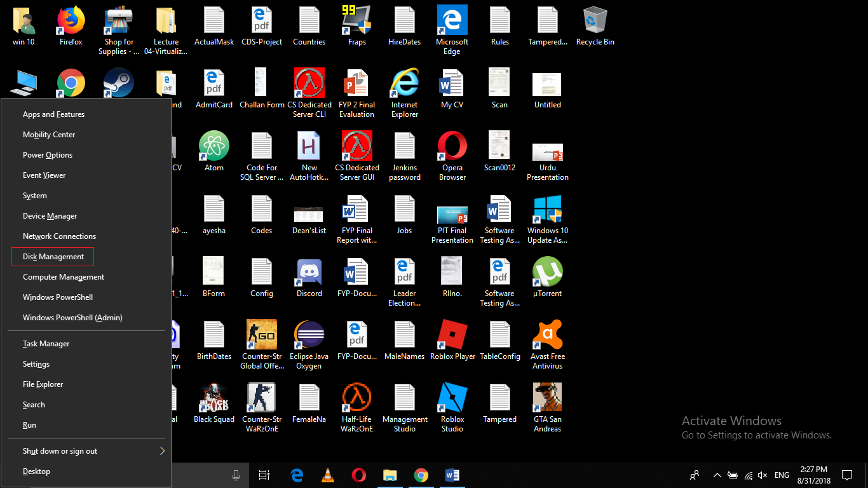This screenshot has height=488, width=868.
Task: Choose Disk Management from the menu
Action: (53, 257)
